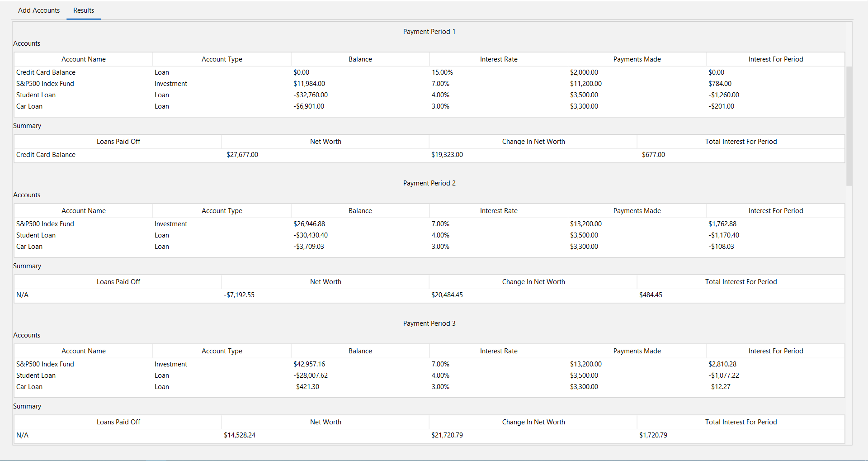Click Interest Rate header in Payment Period 1
The width and height of the screenshot is (868, 461).
click(499, 59)
